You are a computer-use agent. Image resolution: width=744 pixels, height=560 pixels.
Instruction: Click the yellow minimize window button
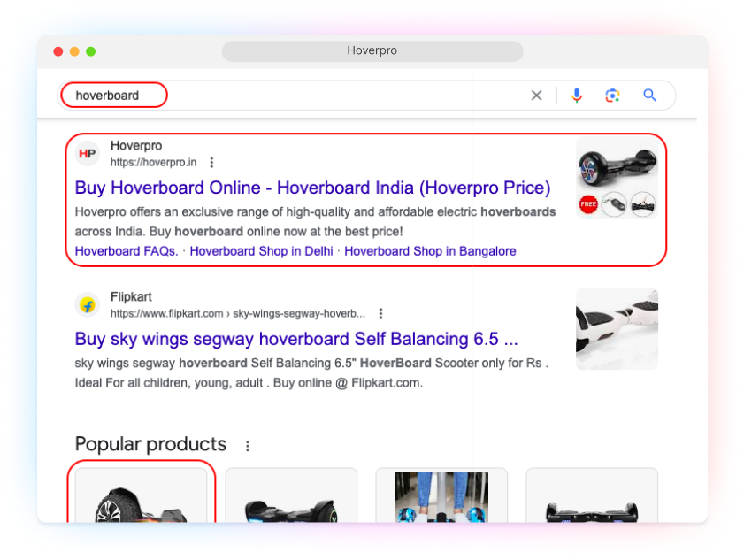click(74, 51)
